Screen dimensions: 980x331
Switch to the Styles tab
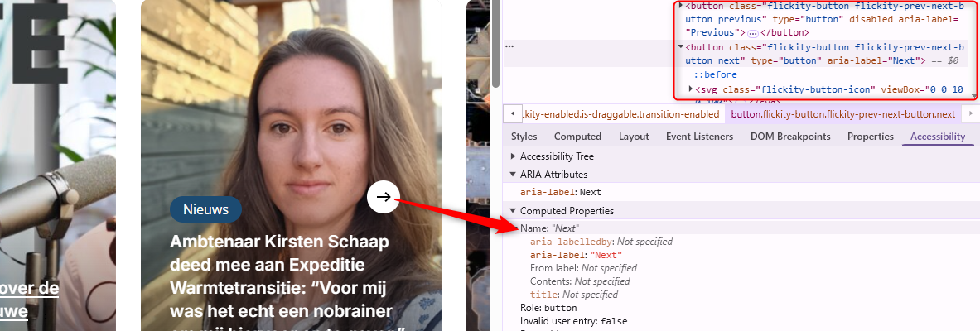524,137
